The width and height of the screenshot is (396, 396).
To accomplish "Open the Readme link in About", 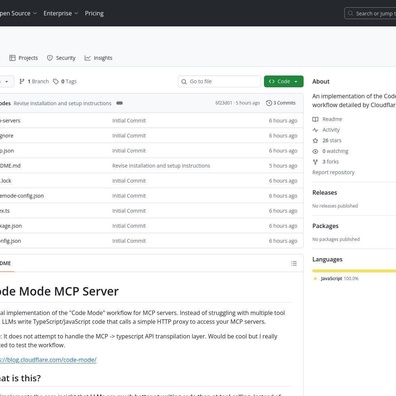I will click(332, 119).
